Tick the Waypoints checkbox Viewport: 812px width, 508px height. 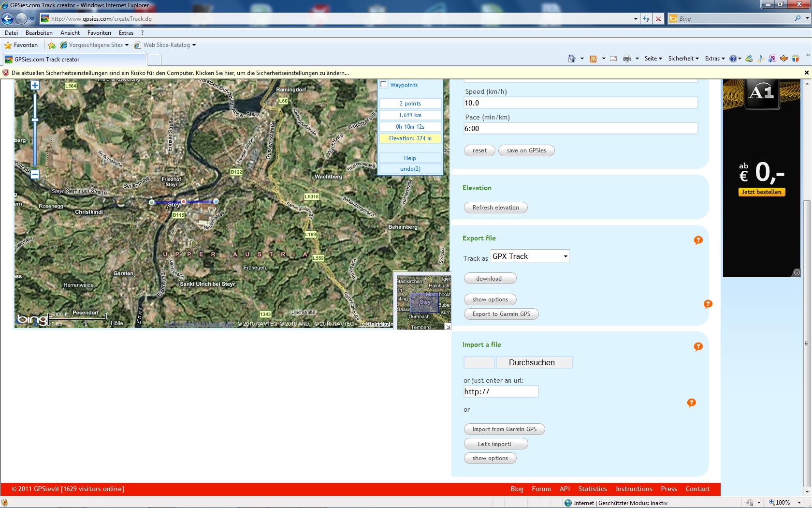point(384,84)
